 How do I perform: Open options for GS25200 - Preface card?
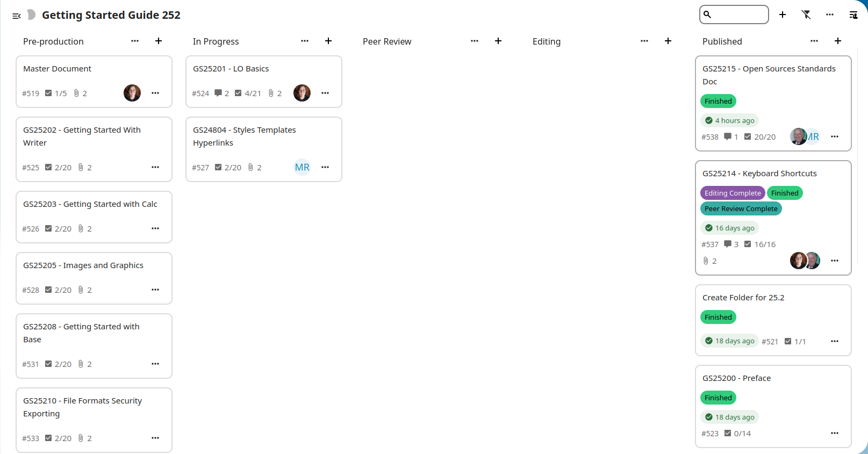[x=835, y=433]
